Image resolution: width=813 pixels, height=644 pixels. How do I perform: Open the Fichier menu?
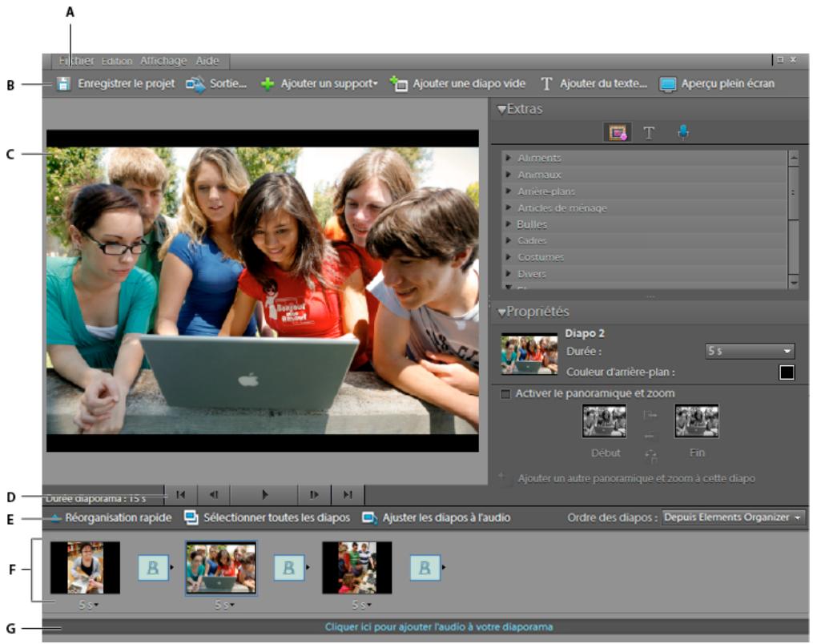pos(76,61)
